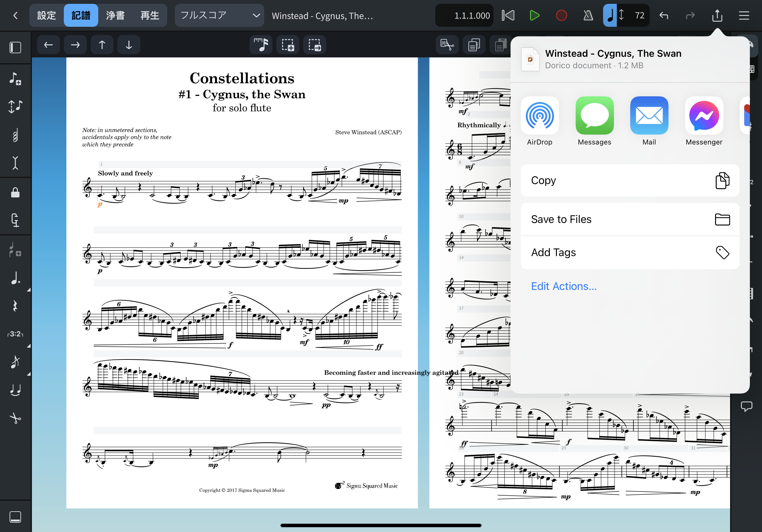The height and width of the screenshot is (532, 762).
Task: Select the grace note tool
Action: click(x=15, y=362)
